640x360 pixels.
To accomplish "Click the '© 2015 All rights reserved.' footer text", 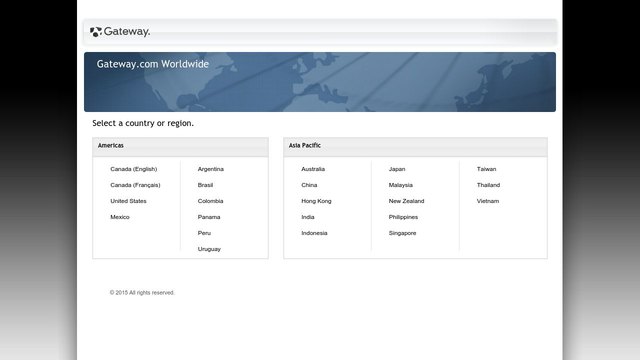I will coord(142,293).
